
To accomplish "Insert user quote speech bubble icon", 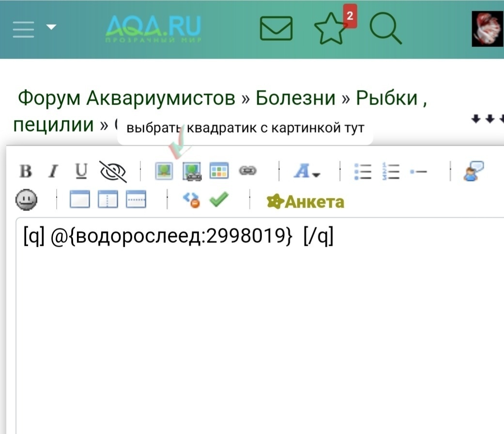I will [x=473, y=171].
